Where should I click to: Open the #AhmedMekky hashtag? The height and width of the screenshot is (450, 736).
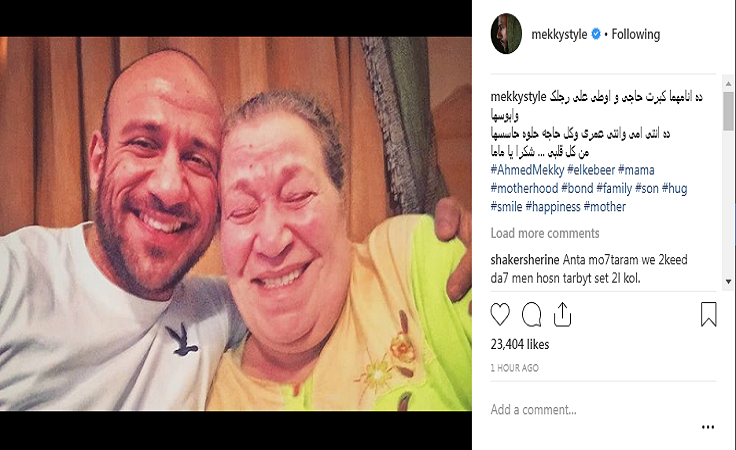pos(527,170)
